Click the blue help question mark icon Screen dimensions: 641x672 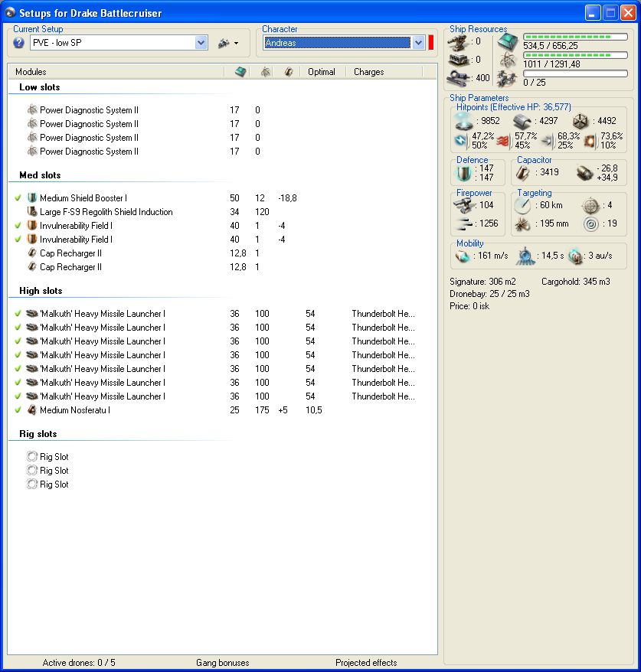point(18,43)
